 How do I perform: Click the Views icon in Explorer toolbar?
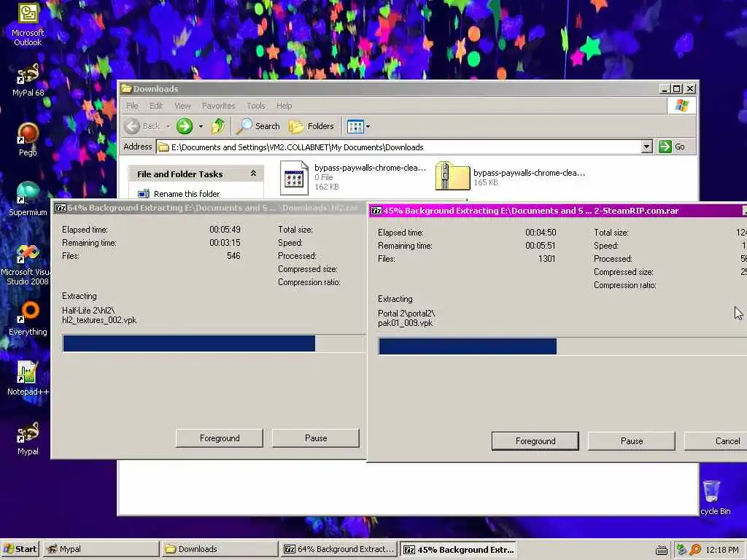pyautogui.click(x=355, y=126)
